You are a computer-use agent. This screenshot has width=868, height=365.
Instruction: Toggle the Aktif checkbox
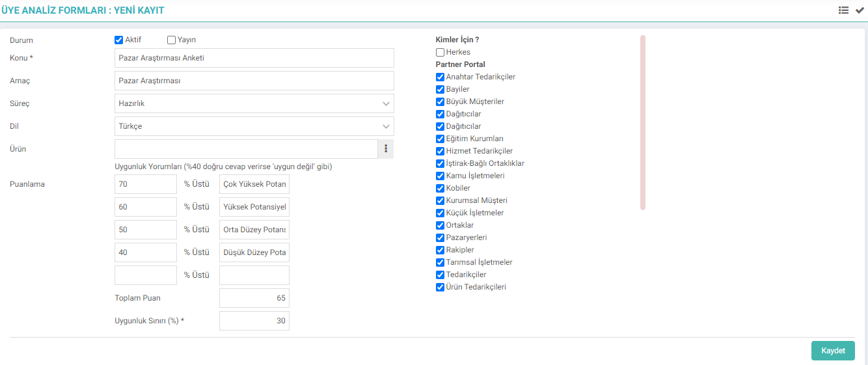click(118, 40)
